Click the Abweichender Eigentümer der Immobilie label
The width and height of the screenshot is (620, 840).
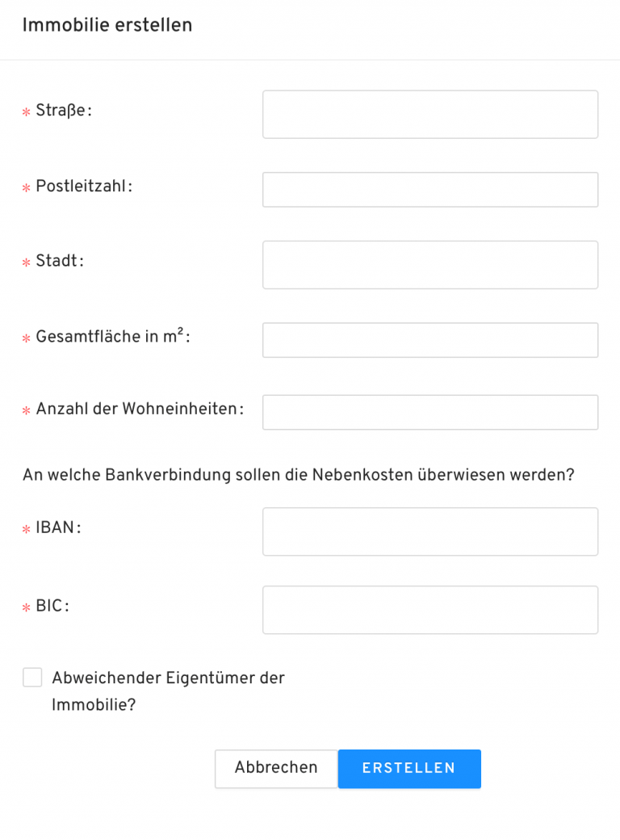(168, 691)
